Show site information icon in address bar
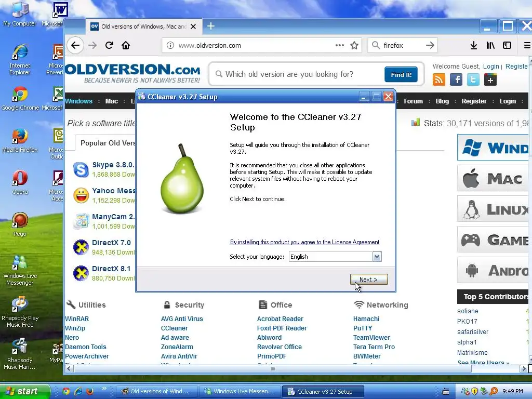The width and height of the screenshot is (532, 399). pyautogui.click(x=170, y=45)
